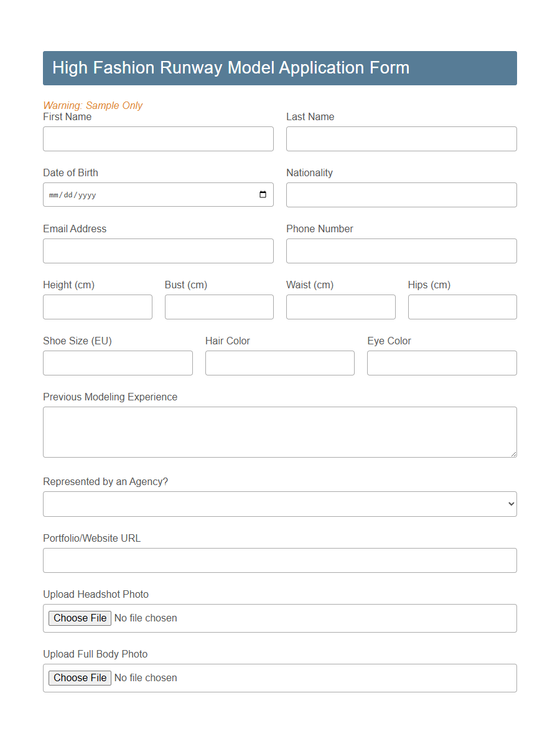Click into the First Name field
The image size is (560, 736).
click(x=158, y=138)
